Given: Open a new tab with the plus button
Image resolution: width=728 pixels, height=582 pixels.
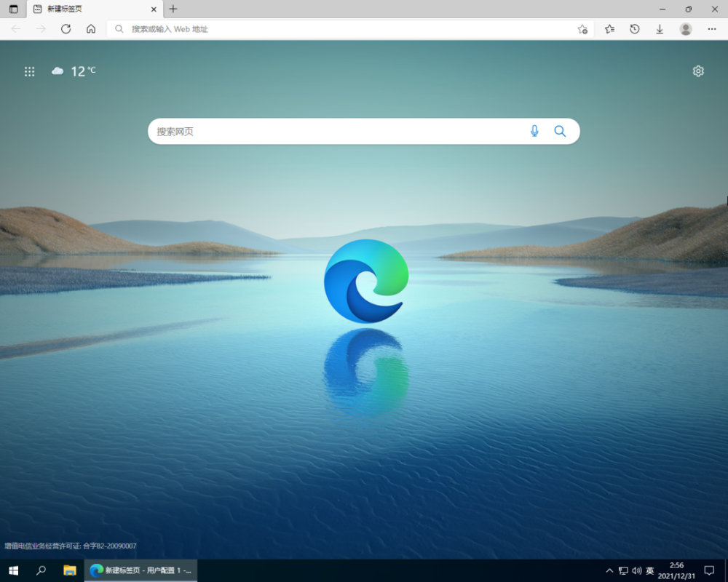Looking at the screenshot, I should pos(173,9).
